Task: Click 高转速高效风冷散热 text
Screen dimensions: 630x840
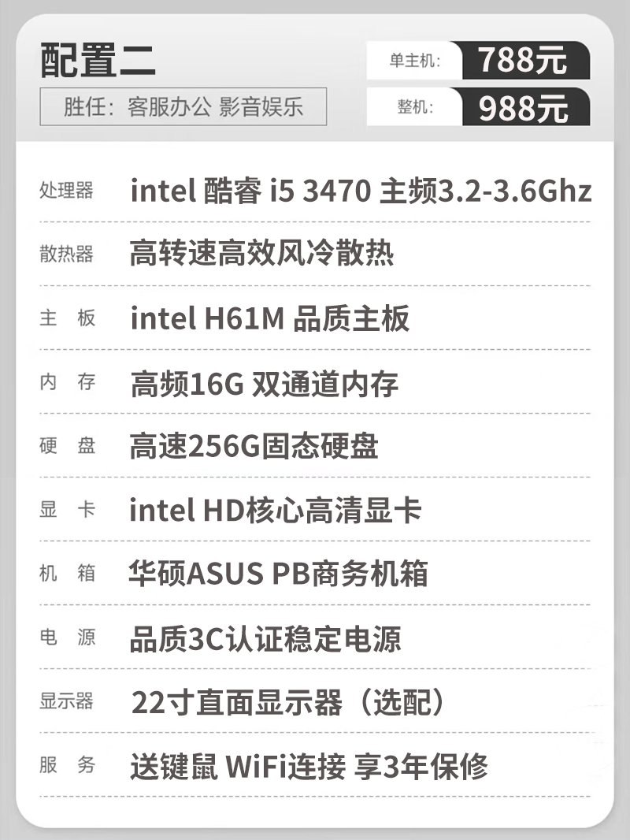Action: [x=261, y=253]
